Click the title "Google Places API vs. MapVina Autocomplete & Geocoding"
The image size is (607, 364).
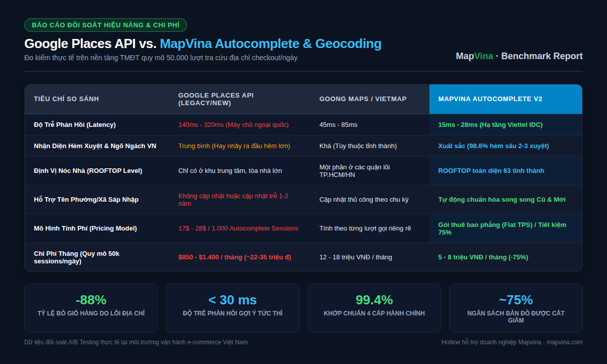(x=203, y=44)
